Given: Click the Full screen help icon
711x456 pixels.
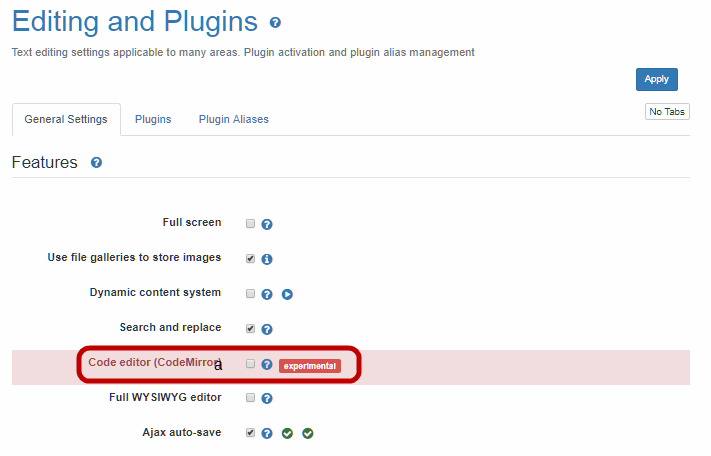Looking at the screenshot, I should 267,224.
